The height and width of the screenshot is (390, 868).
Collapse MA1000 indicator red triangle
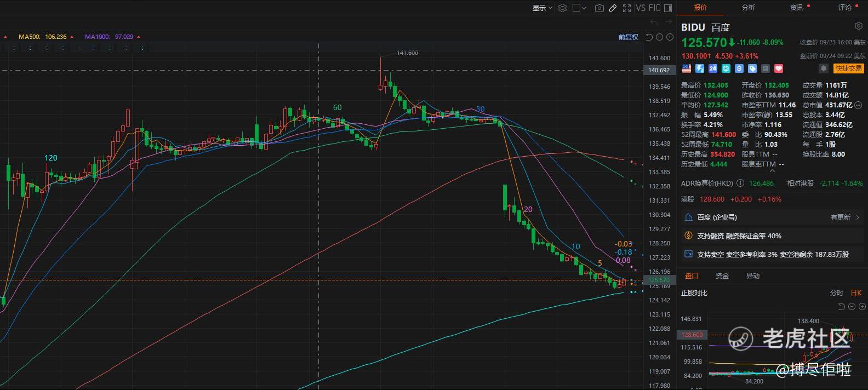tap(139, 37)
